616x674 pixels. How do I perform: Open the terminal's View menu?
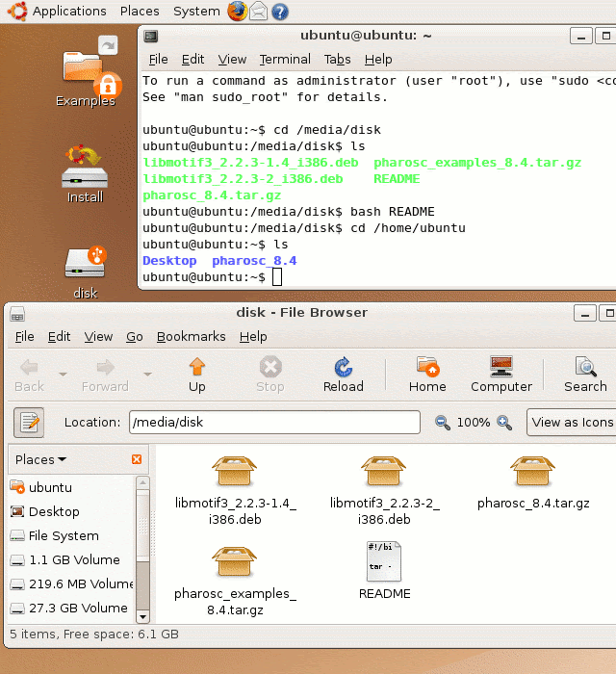tap(232, 60)
